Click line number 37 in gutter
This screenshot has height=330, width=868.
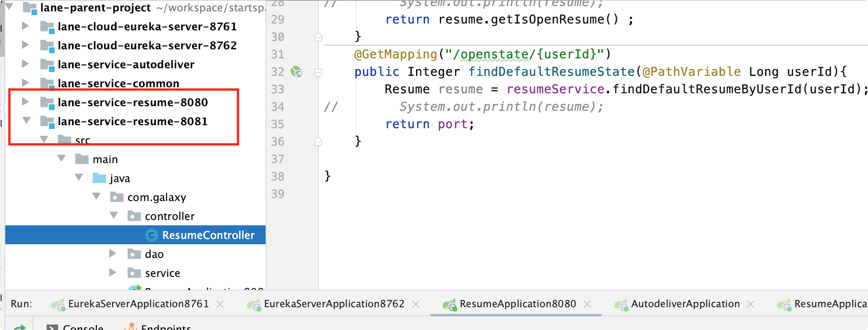pos(277,159)
